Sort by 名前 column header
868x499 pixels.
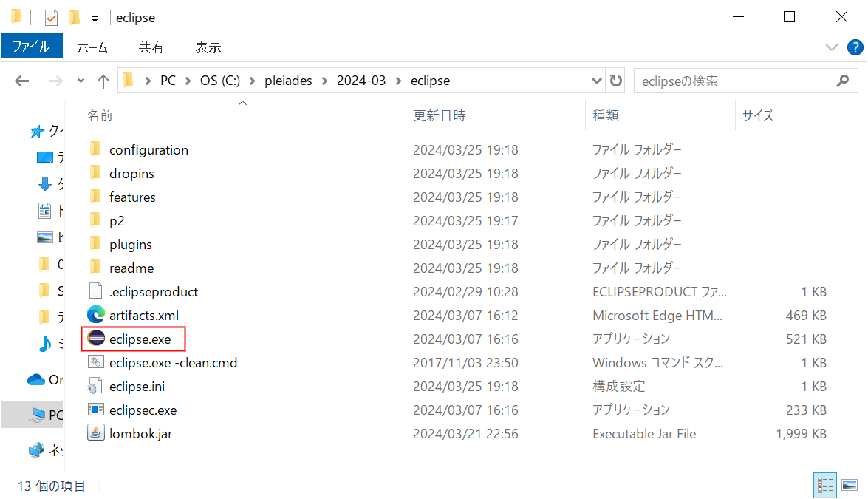click(x=100, y=115)
